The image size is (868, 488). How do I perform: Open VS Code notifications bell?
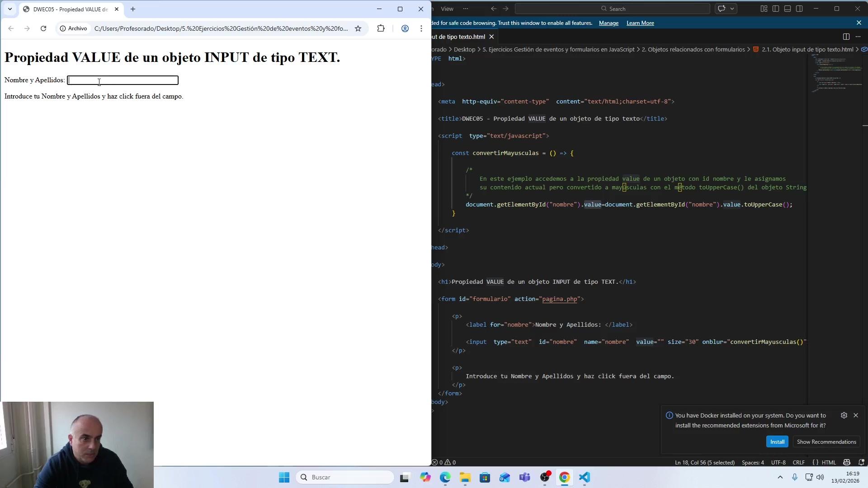click(861, 463)
